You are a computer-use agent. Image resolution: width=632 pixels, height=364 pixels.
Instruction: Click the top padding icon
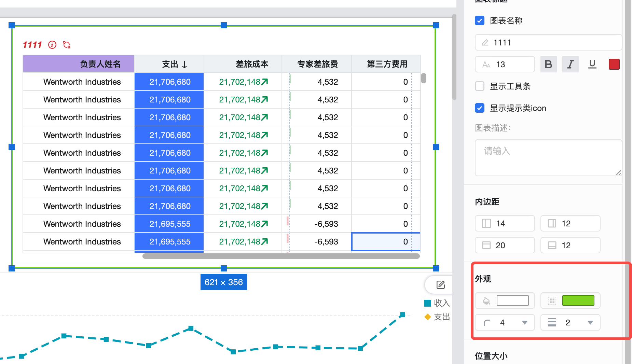tap(486, 245)
